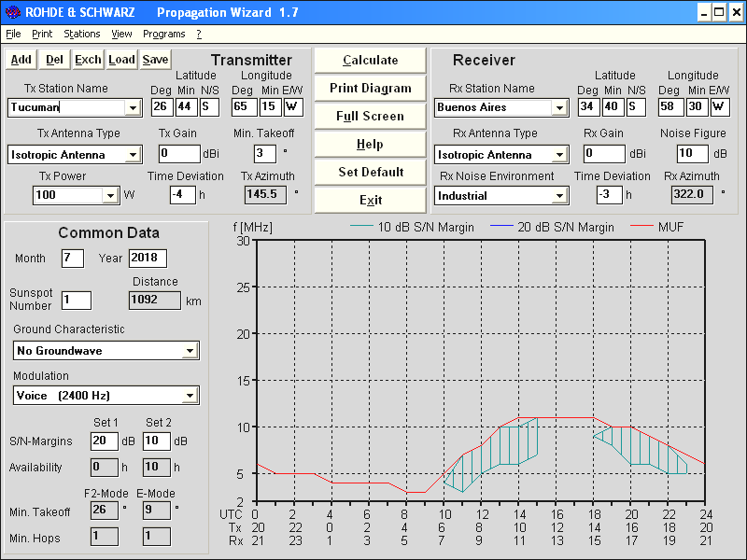Image resolution: width=747 pixels, height=560 pixels.
Task: Click the Exit button
Action: (370, 200)
